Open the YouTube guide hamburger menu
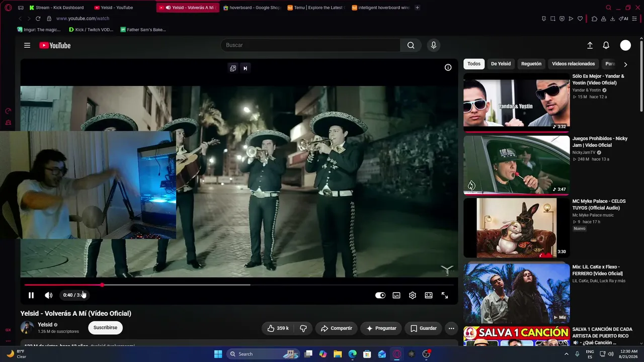This screenshot has height=362, width=644. 27,45
